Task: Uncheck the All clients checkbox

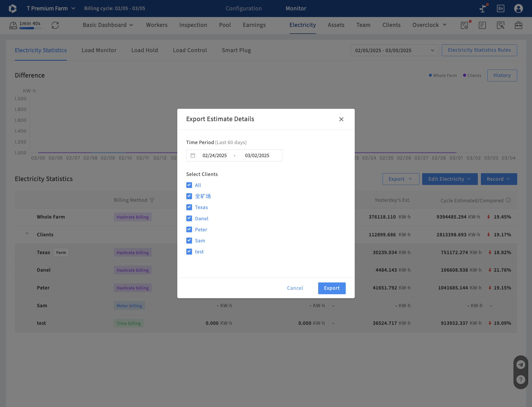Action: click(189, 185)
